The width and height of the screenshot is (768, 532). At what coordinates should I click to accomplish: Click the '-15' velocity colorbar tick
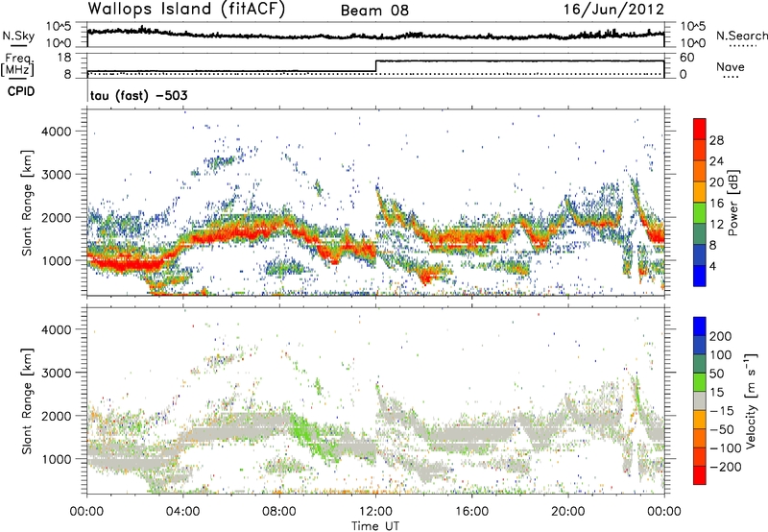tap(722, 411)
